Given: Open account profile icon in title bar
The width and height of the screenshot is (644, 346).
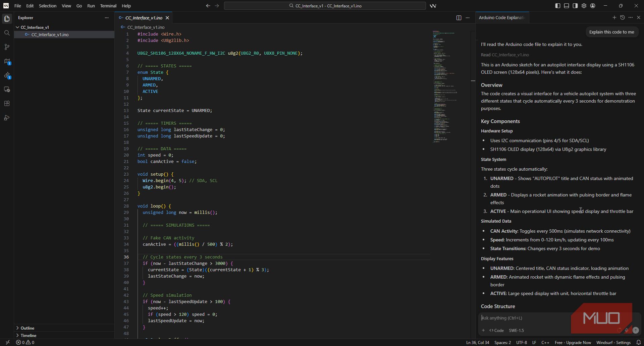Looking at the screenshot, I should pyautogui.click(x=593, y=6).
